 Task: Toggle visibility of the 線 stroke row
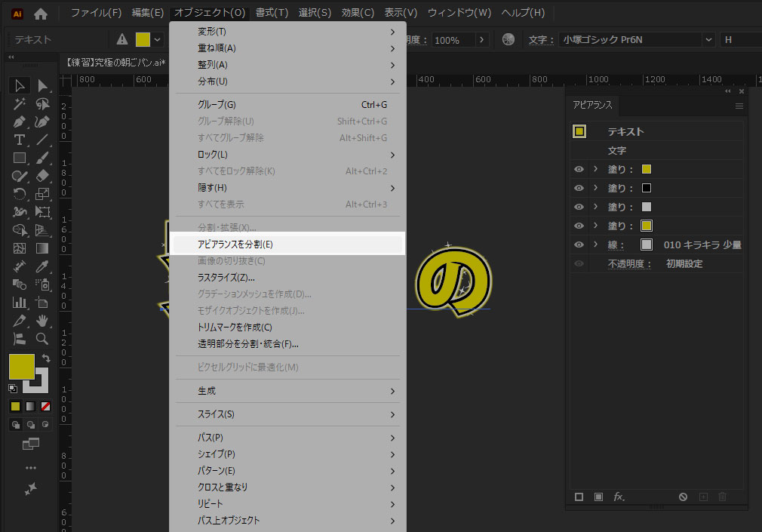click(x=579, y=244)
